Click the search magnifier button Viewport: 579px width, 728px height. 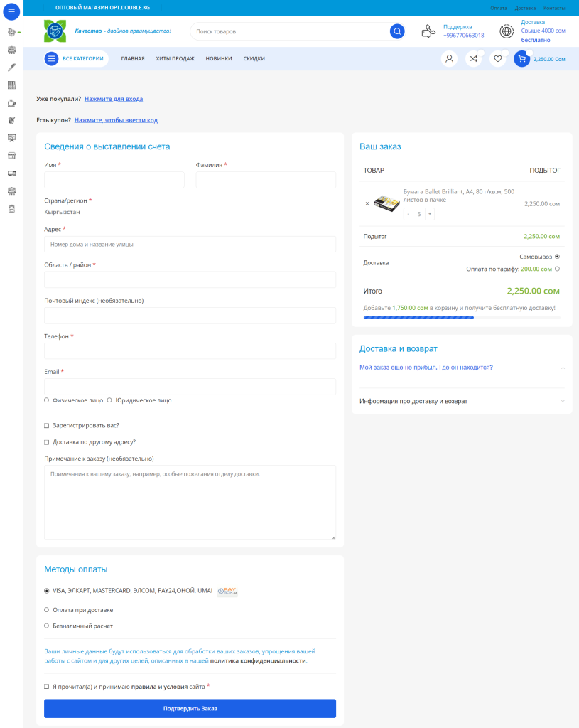397,31
